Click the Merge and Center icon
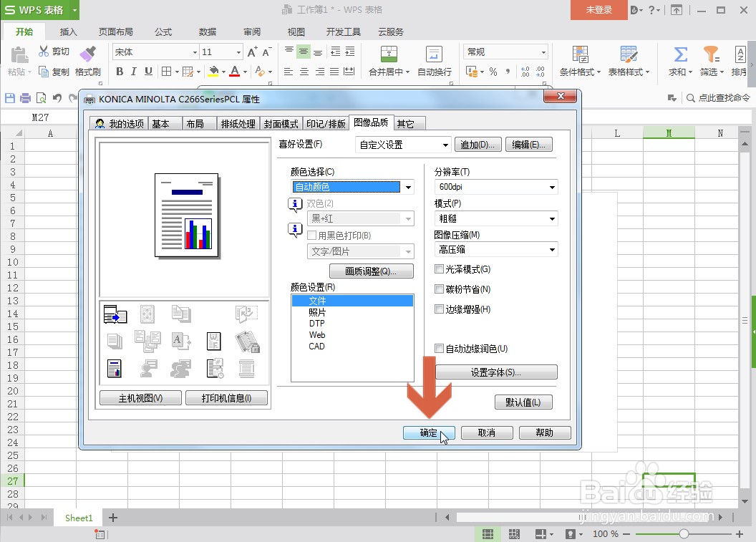This screenshot has height=542, width=756. [389, 54]
